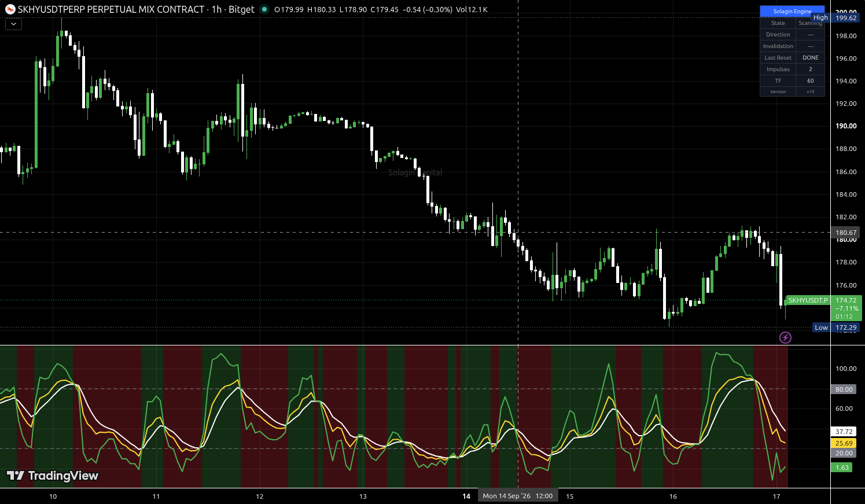Click the date 16 on time axis
The image size is (865, 504).
[673, 496]
